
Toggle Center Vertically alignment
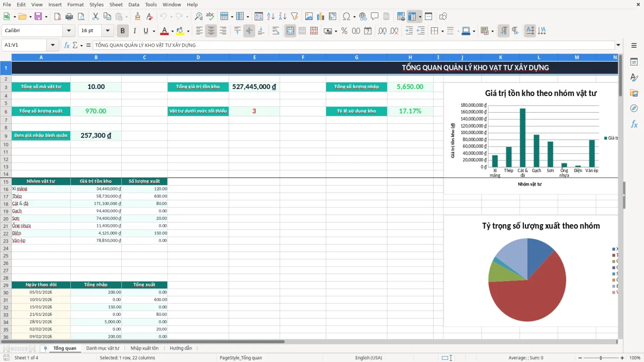[249, 31]
